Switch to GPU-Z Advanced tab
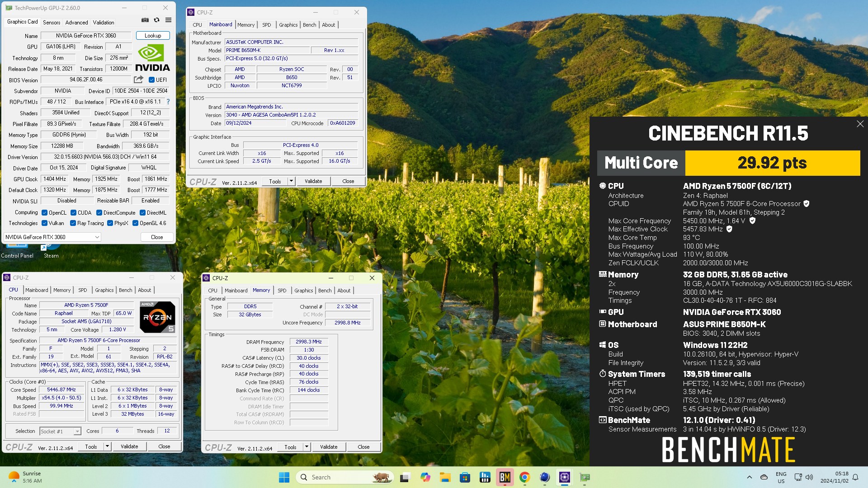 click(x=76, y=23)
